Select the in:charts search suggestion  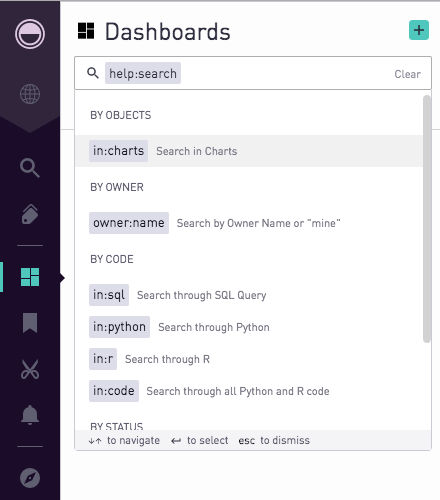pyautogui.click(x=249, y=151)
